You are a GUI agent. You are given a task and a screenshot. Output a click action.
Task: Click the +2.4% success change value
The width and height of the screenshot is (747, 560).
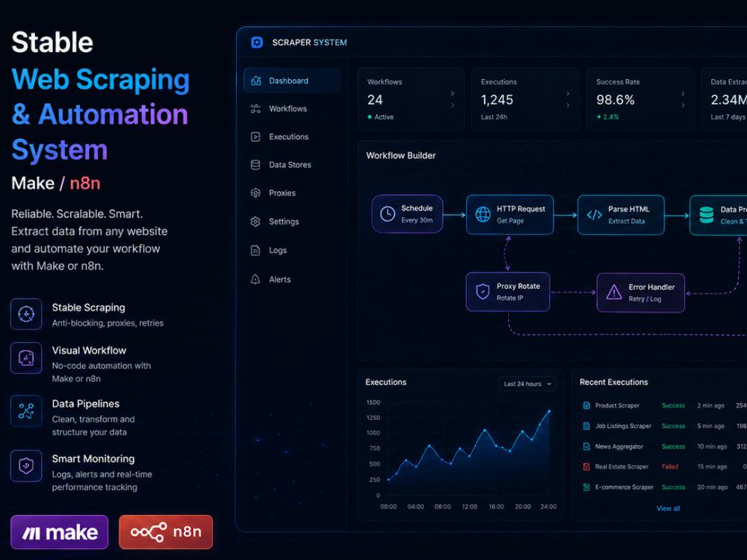point(608,117)
